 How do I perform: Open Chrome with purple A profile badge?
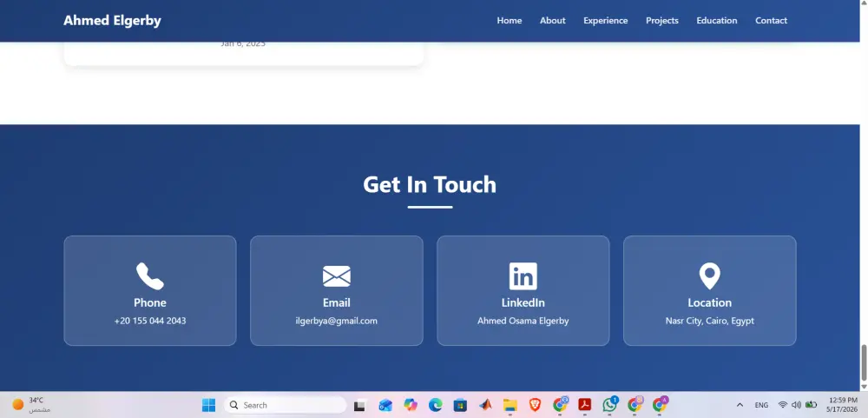pos(660,405)
